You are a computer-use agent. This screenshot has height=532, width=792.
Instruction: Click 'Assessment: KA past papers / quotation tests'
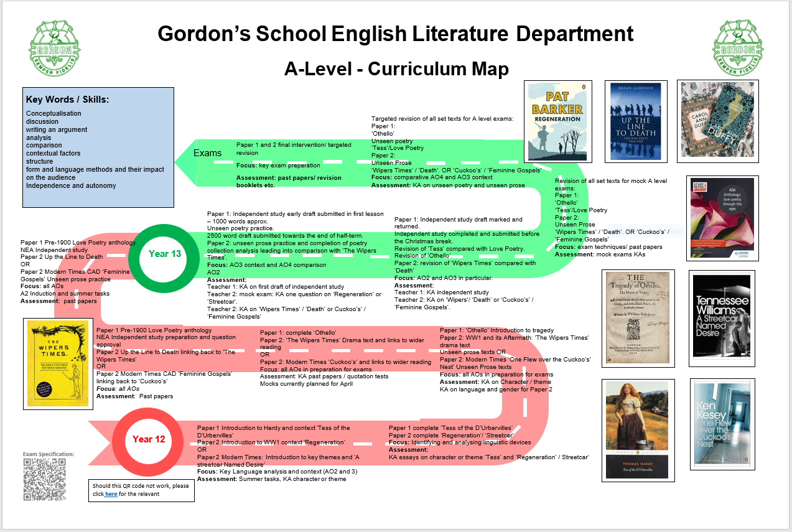[x=324, y=376]
